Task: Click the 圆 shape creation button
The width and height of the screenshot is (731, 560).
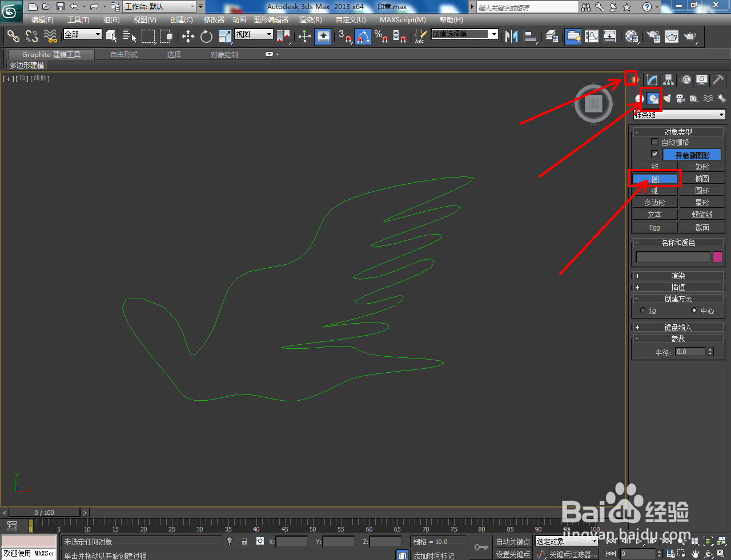Action: click(x=654, y=178)
